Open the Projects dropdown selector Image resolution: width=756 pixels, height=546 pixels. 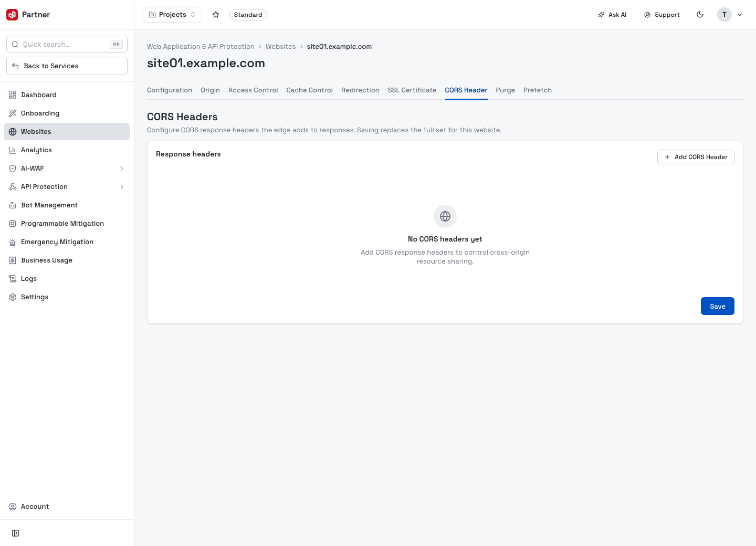(172, 15)
